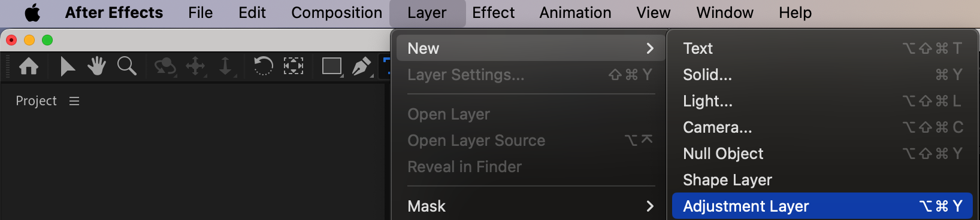Select the Orbit camera tool
The image size is (980, 220).
tap(165, 66)
